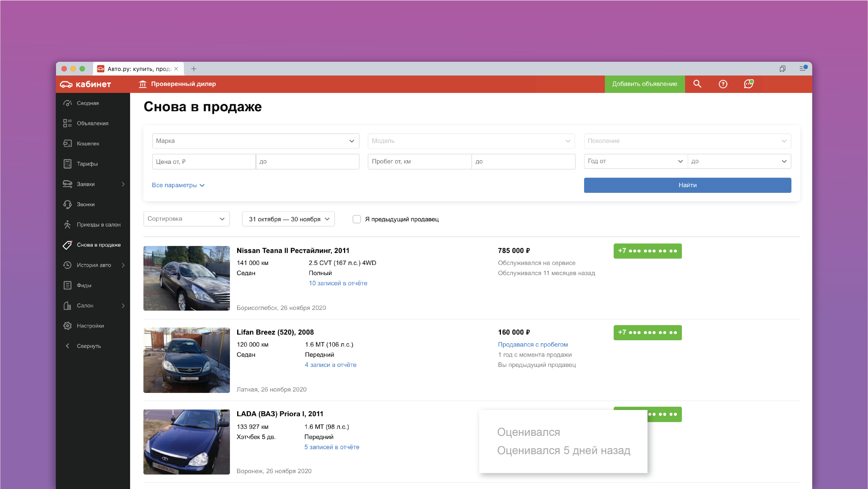
Task: Open the Сводная dashboard icon in sidebar
Action: click(67, 103)
